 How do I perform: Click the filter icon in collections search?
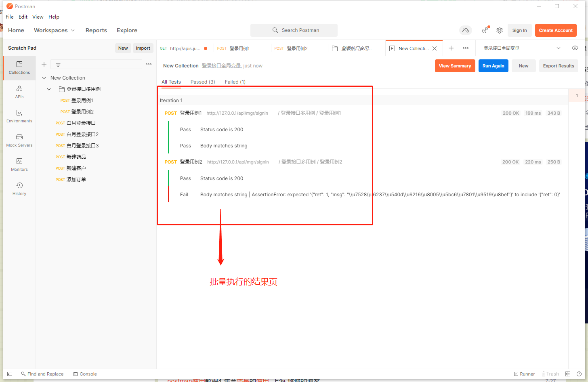[x=58, y=64]
